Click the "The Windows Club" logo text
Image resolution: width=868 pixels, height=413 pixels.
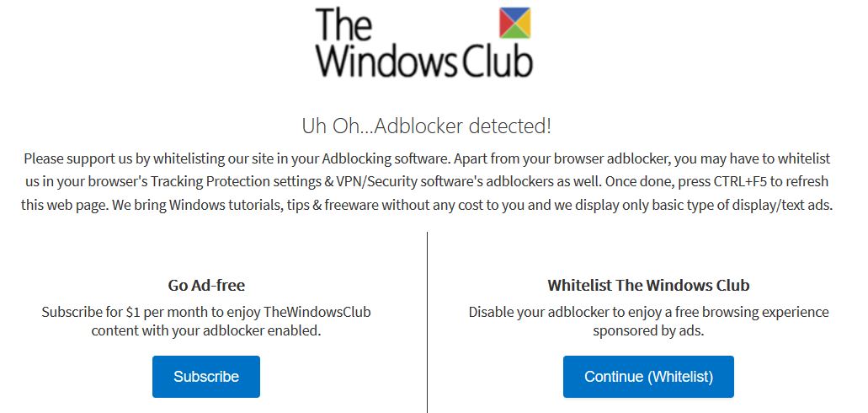(423, 42)
